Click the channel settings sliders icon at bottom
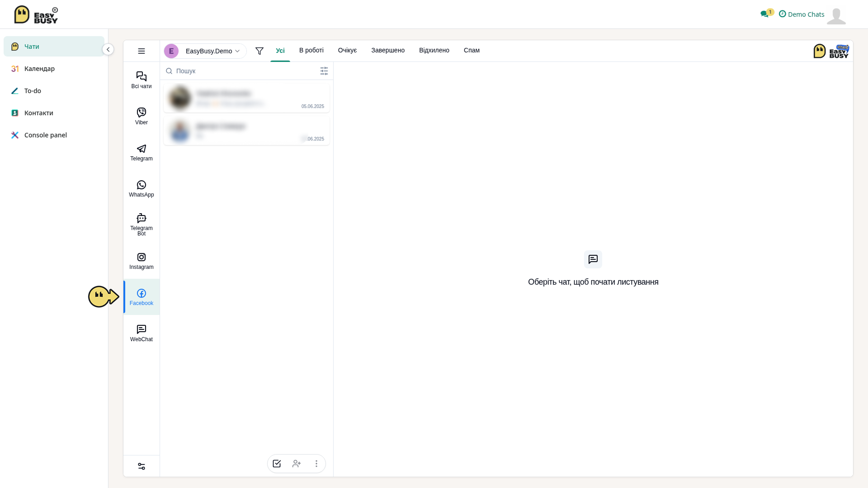868x488 pixels. click(142, 466)
